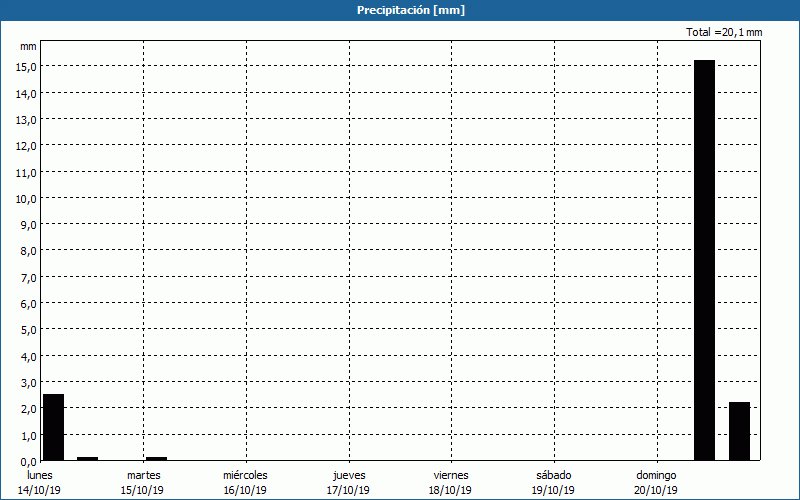Click the sábado day label
The height and width of the screenshot is (500, 800).
(554, 475)
